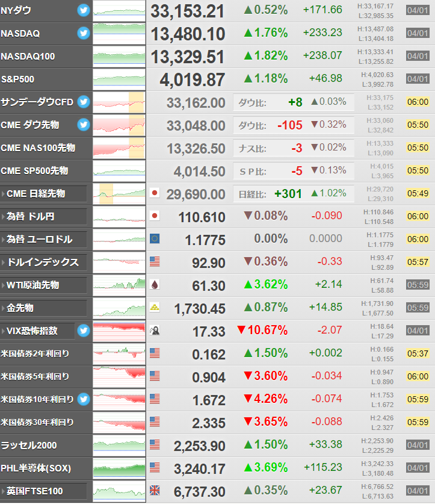Click the Japan flag in 為替 ドル円 row
This screenshot has height=504, width=435.
coord(155,216)
